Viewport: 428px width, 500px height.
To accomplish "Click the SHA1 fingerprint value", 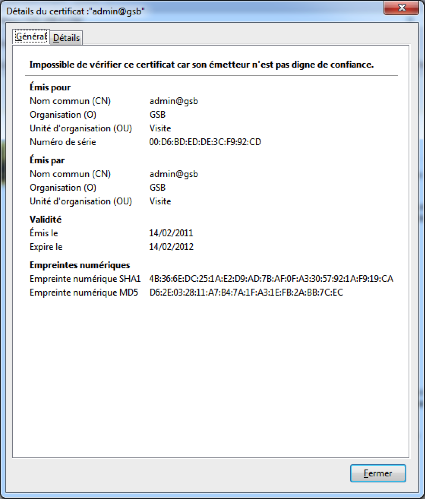I will pyautogui.click(x=271, y=279).
